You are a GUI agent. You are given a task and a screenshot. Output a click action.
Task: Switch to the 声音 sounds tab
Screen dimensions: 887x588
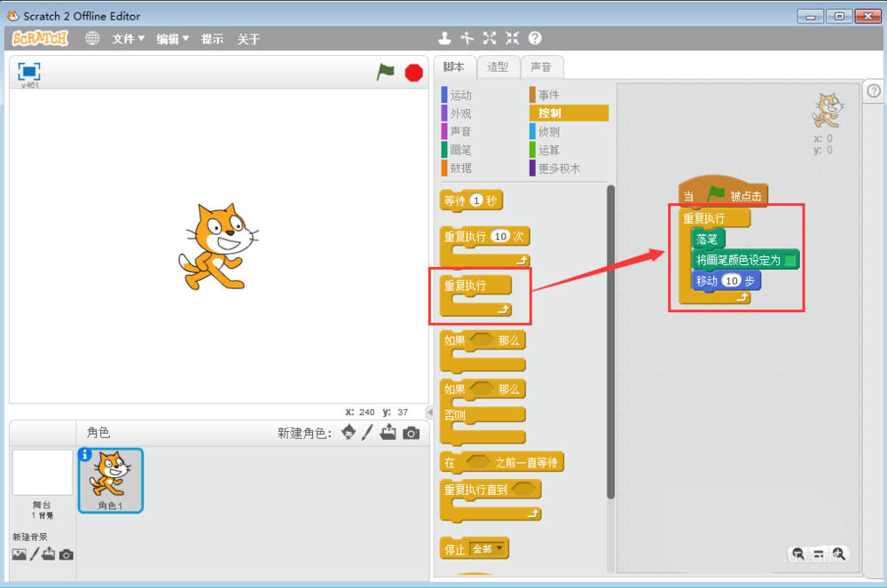(541, 67)
